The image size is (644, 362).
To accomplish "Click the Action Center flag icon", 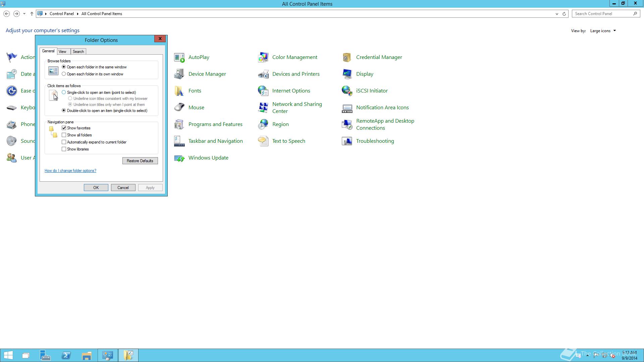I will point(12,57).
